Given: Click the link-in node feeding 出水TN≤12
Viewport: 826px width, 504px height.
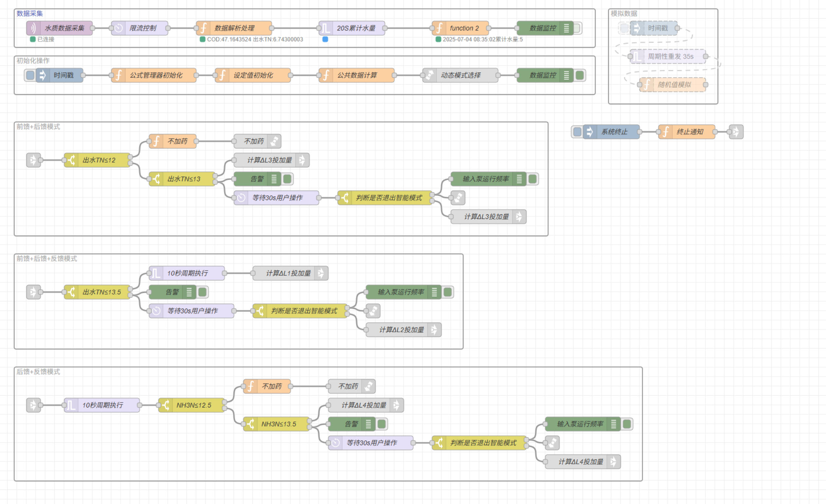Looking at the screenshot, I should click(x=33, y=160).
